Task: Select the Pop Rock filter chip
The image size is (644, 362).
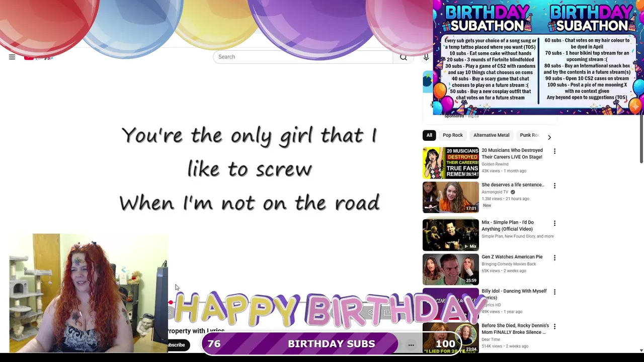Action: coord(453,135)
